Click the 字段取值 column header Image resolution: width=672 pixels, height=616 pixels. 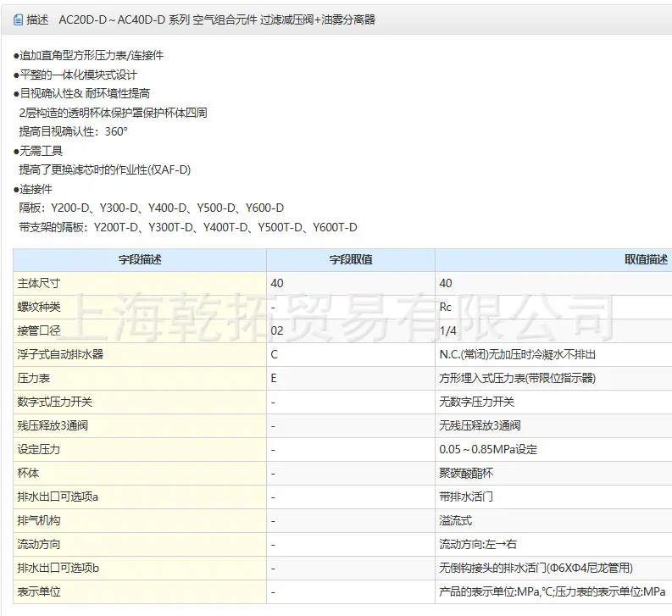[x=351, y=259]
